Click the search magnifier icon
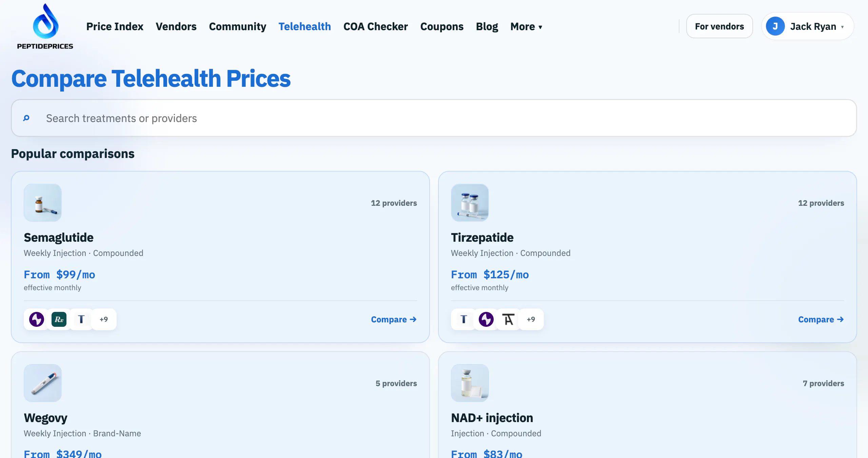 click(x=26, y=118)
